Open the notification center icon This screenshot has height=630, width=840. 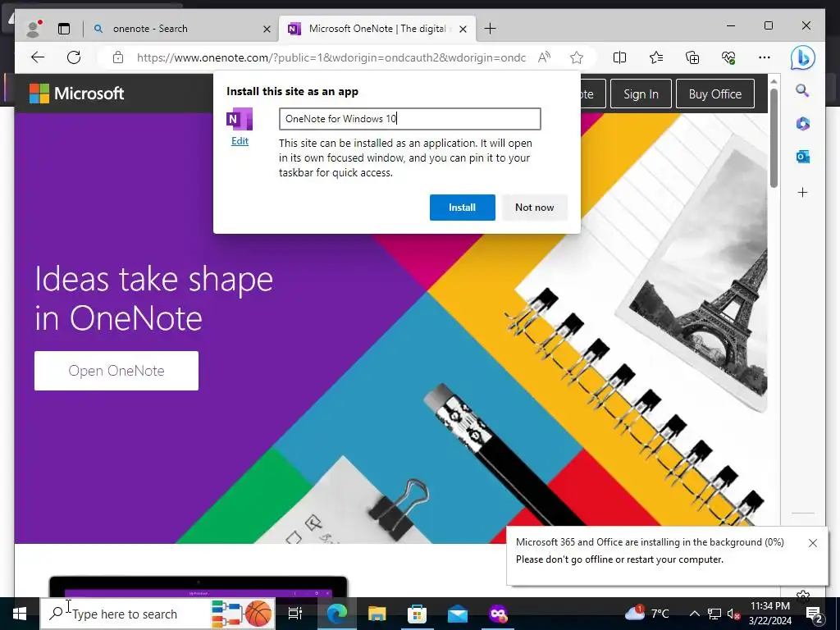[x=815, y=614]
